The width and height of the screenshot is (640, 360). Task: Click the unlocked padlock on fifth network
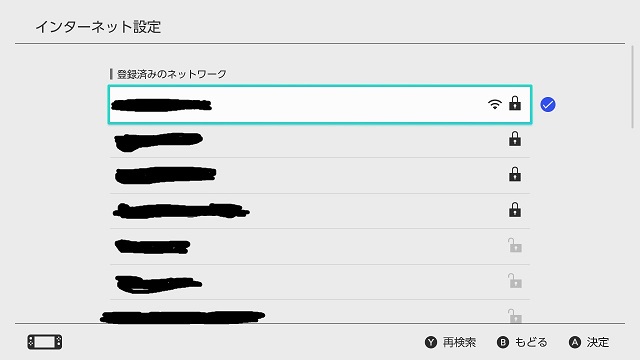515,245
